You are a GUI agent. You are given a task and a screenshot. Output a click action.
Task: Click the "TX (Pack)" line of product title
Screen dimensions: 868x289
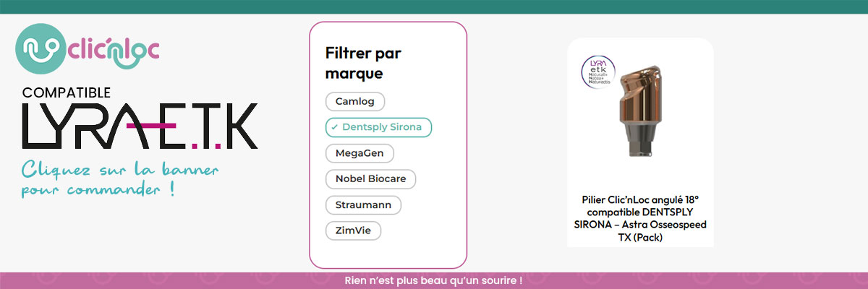pyautogui.click(x=640, y=238)
